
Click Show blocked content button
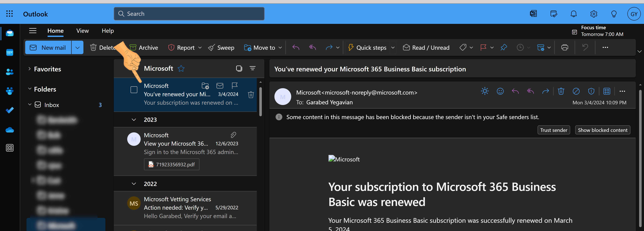603,130
